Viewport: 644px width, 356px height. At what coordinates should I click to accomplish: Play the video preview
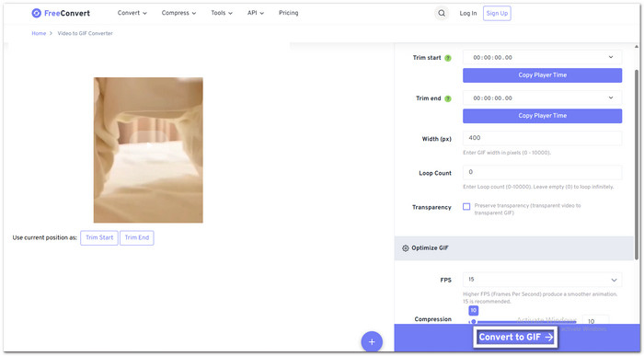click(148, 145)
